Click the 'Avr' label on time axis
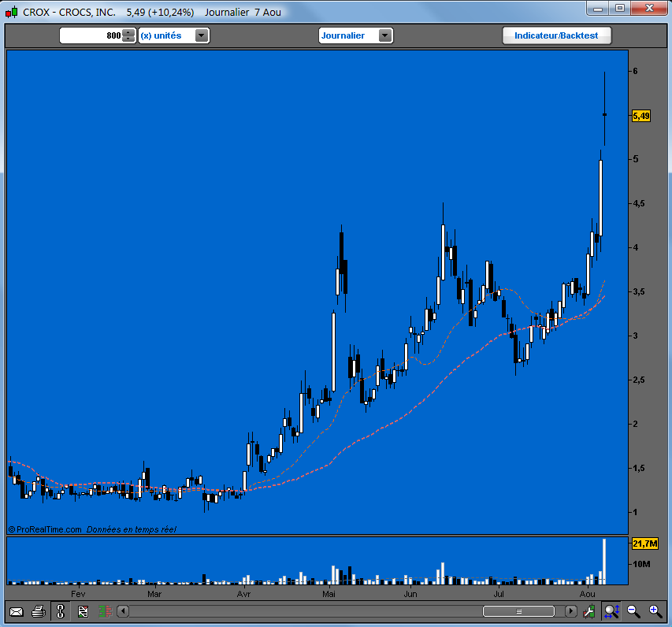Screen dimensions: 672x627 [244, 594]
